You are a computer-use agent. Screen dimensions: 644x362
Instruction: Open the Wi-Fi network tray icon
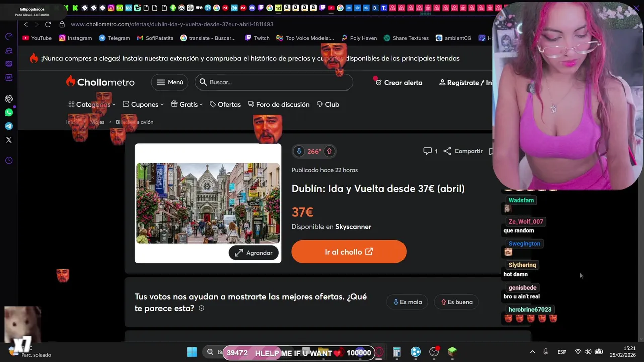click(x=578, y=352)
